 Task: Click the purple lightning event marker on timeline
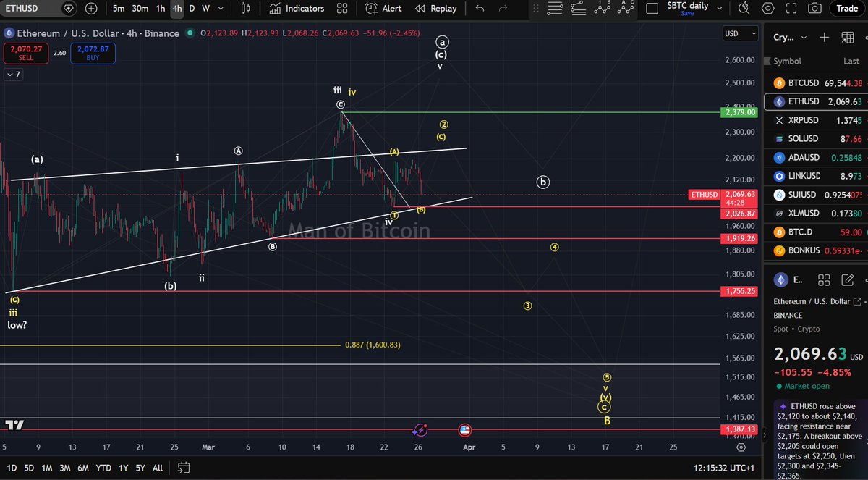[420, 430]
